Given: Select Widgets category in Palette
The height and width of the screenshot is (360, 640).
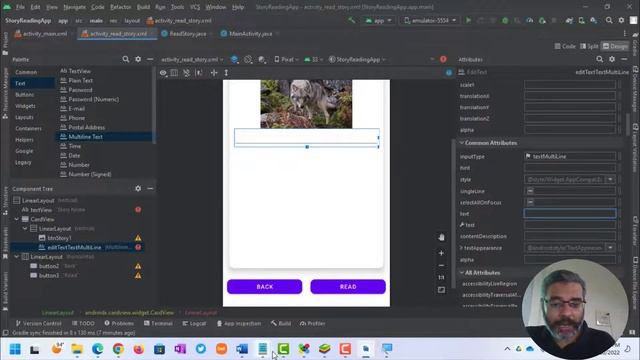Looking at the screenshot, I should click(25, 106).
